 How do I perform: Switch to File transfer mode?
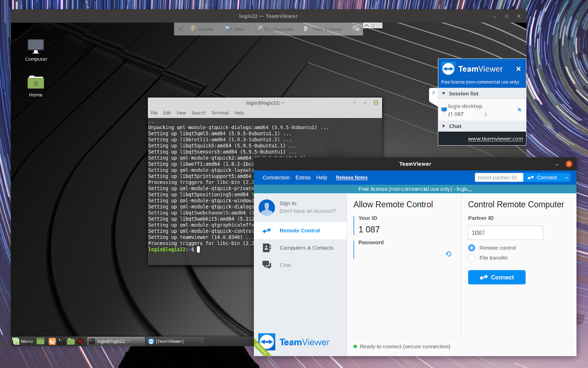click(x=472, y=258)
